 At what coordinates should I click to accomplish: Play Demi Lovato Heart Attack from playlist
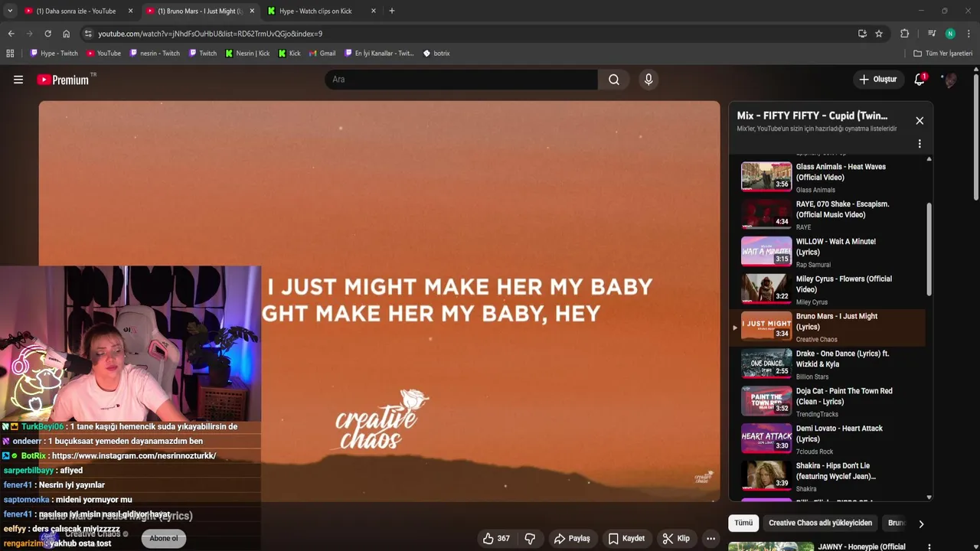click(827, 439)
